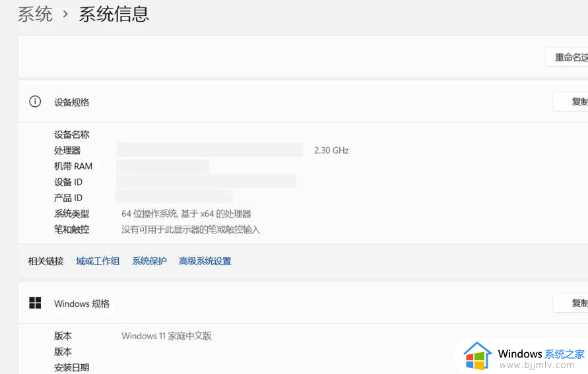Collapse the 设备规格 section header
This screenshot has height=374, width=588.
point(303,102)
